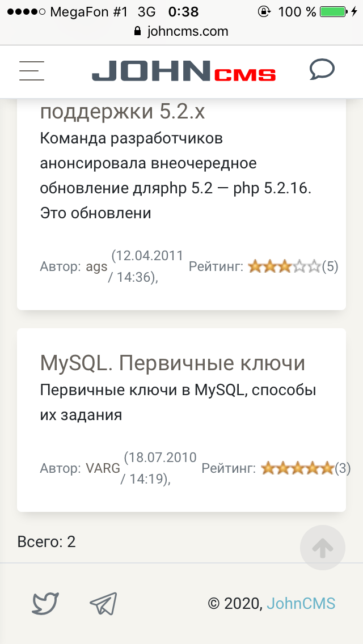
Task: Open the Telegram paper plane icon
Action: coord(103,604)
